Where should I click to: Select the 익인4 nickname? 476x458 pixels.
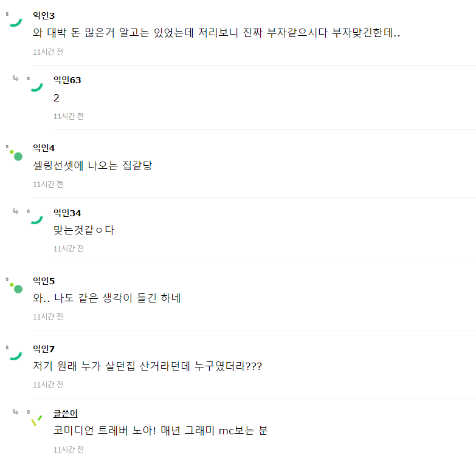[x=44, y=148]
